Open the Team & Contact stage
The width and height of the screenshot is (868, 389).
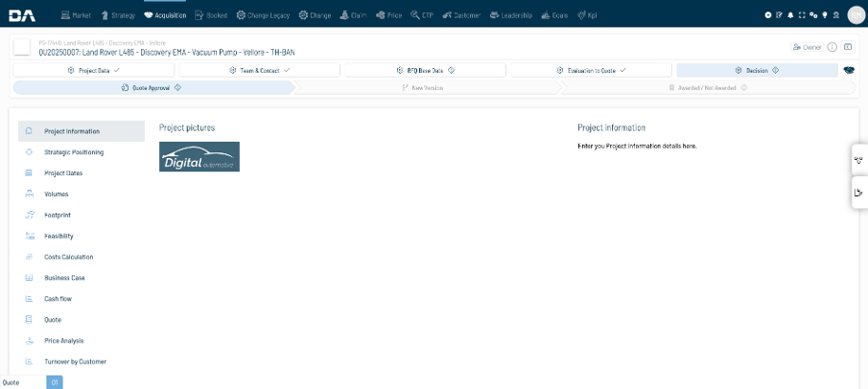pyautogui.click(x=259, y=70)
